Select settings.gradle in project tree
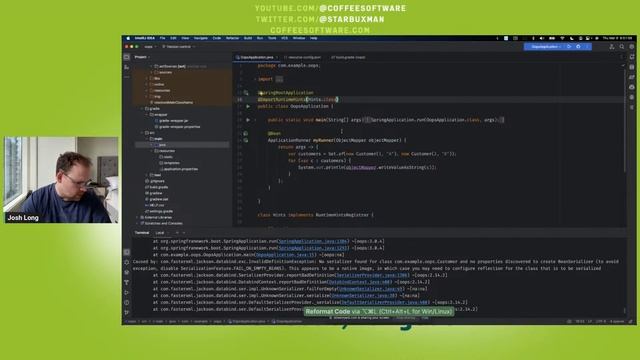 [x=159, y=211]
